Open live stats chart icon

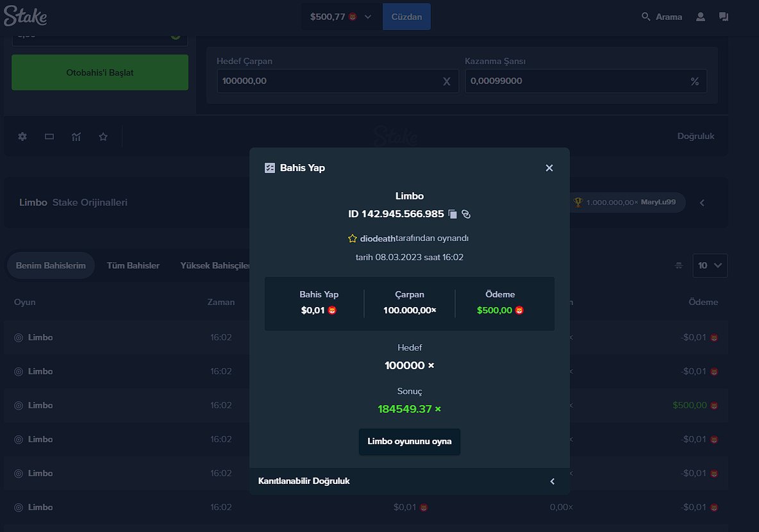(x=76, y=137)
